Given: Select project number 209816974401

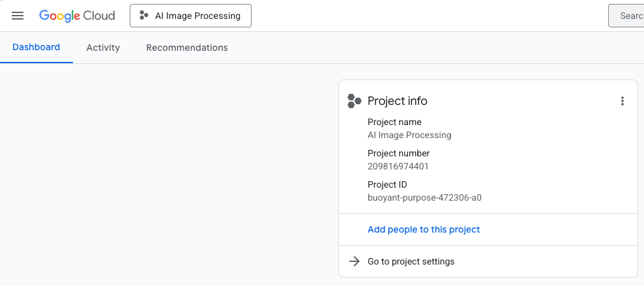Looking at the screenshot, I should [x=398, y=166].
